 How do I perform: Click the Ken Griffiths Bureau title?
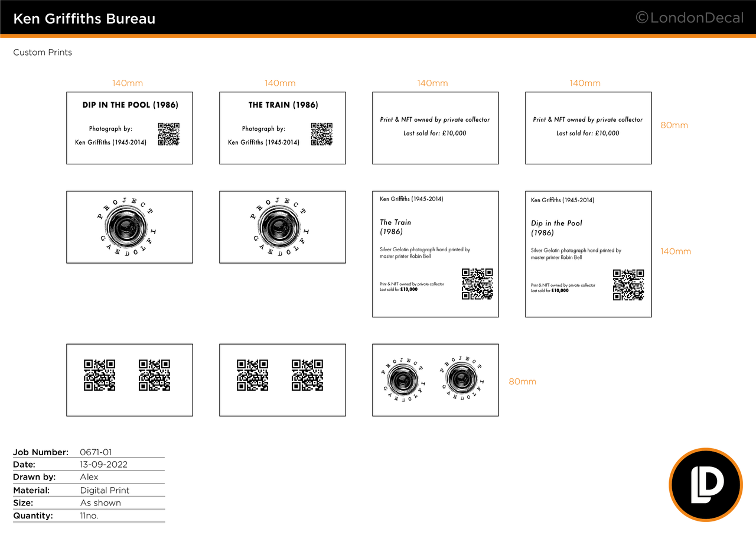click(x=84, y=19)
